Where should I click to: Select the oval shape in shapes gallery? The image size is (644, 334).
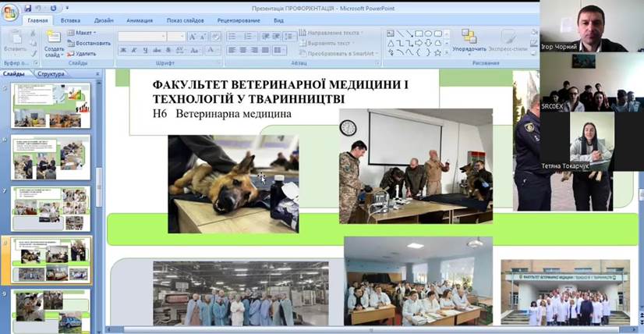tap(428, 34)
